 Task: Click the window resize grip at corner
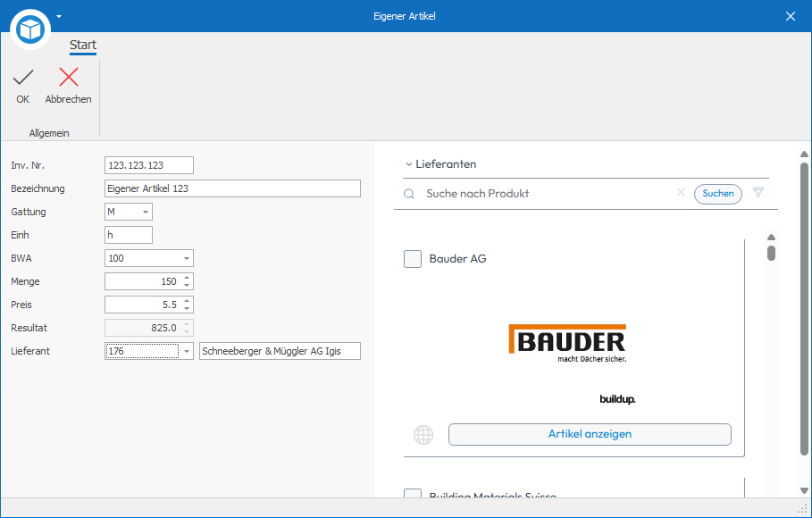click(804, 508)
